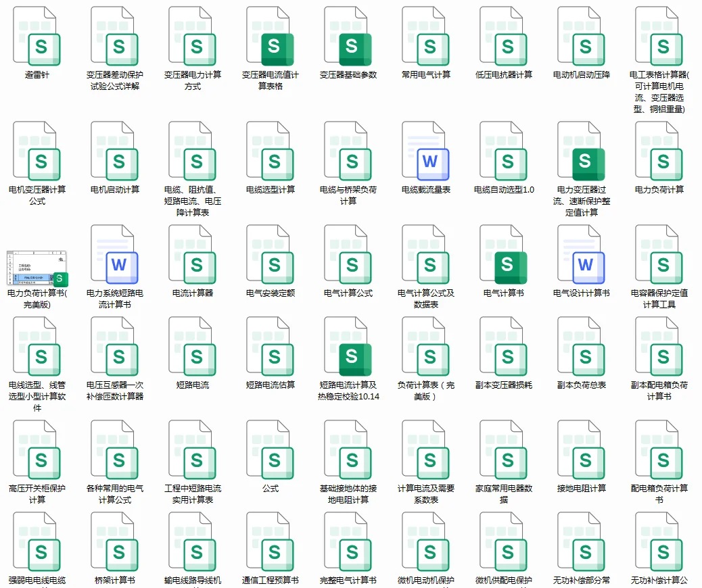
Task: Click the 电力负荷计算书(完美版) preview thumbnail
Action: (x=37, y=268)
